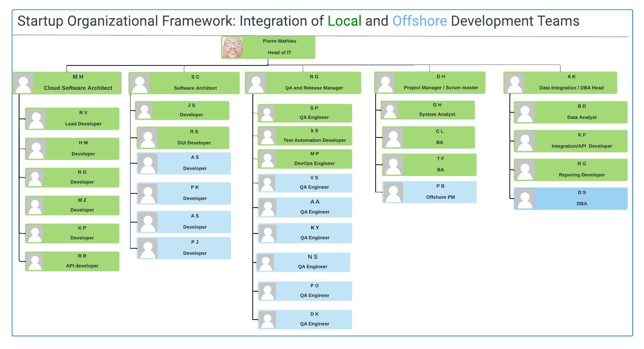Click avatar of C L BA
644x349 pixels.
(x=393, y=137)
